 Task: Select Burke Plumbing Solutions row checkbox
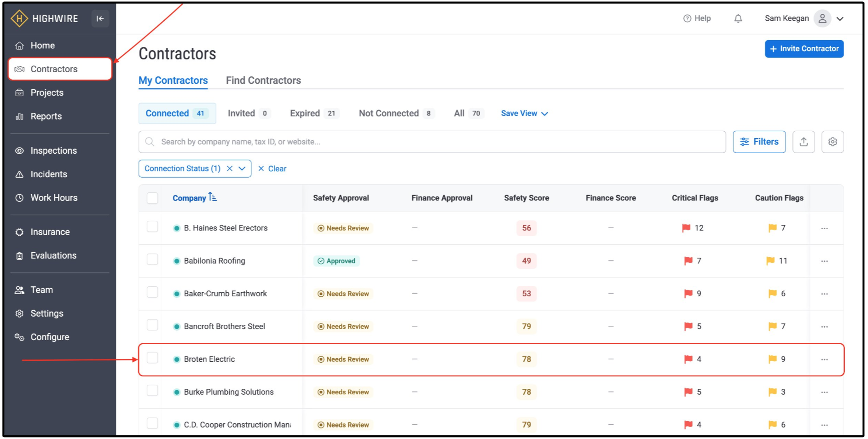coord(152,391)
